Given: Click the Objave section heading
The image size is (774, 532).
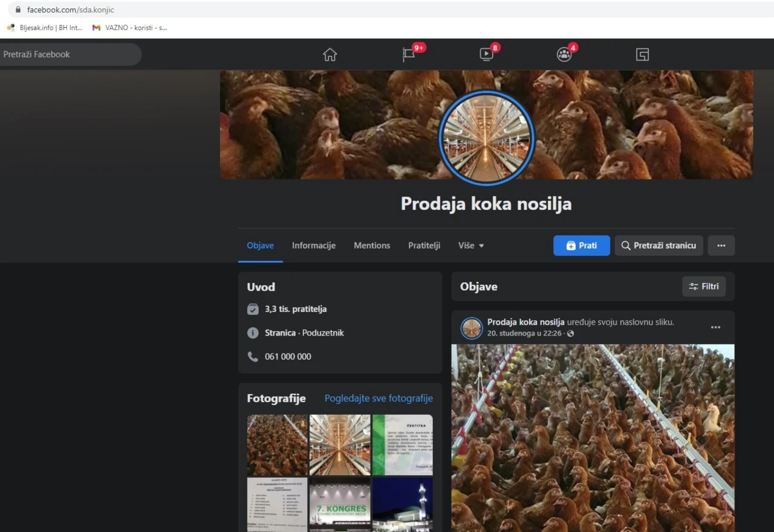Looking at the screenshot, I should pos(479,287).
